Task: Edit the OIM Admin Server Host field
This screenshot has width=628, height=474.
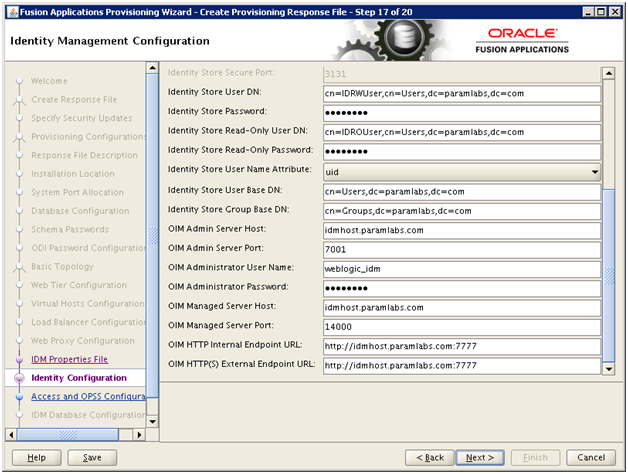Action: tap(462, 230)
